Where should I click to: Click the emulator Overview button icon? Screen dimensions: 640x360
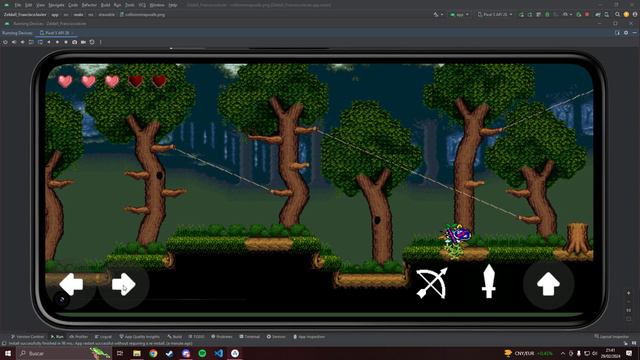(66, 42)
